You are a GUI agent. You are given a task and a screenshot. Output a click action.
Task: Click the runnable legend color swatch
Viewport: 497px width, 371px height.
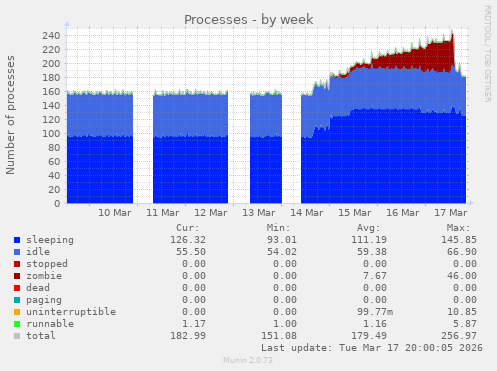tap(17, 324)
